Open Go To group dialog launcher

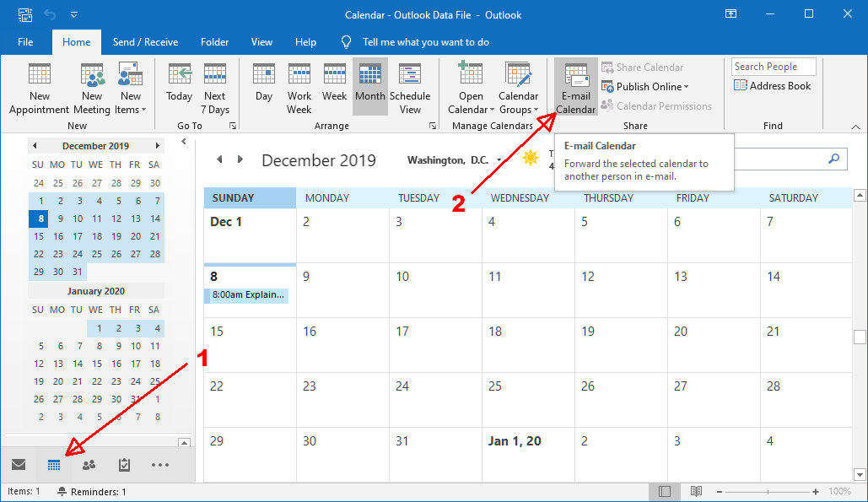click(233, 127)
